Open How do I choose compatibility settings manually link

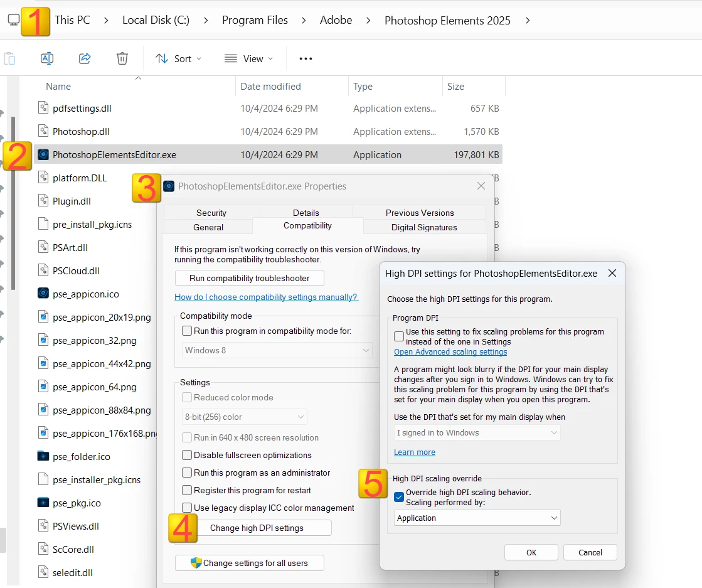267,297
